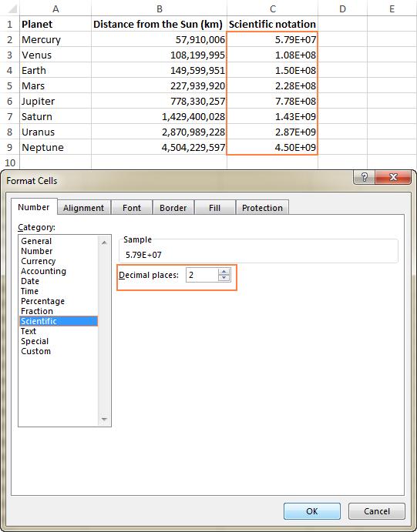Click cell showing 4.50E+09
417x532 pixels.
[272, 147]
